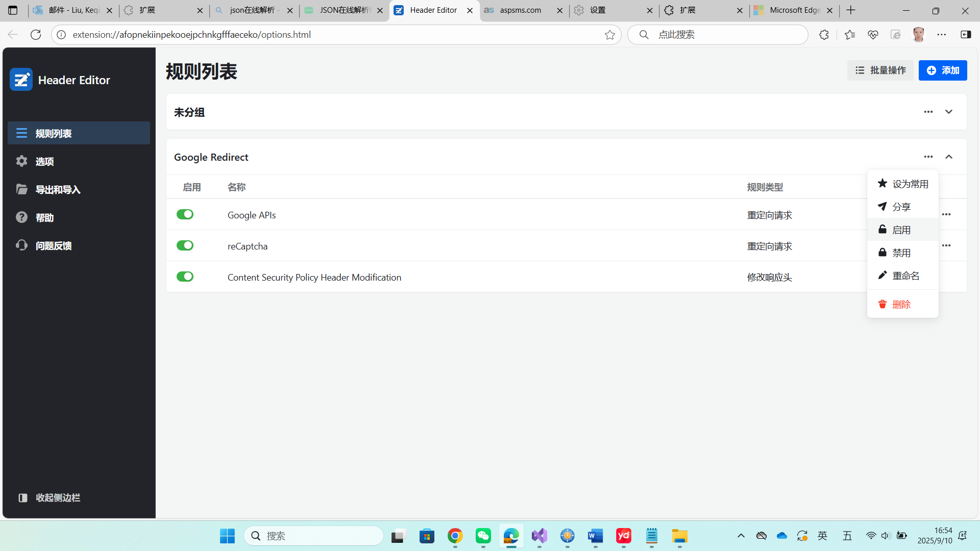Open the 帮助 help page

pos(44,218)
